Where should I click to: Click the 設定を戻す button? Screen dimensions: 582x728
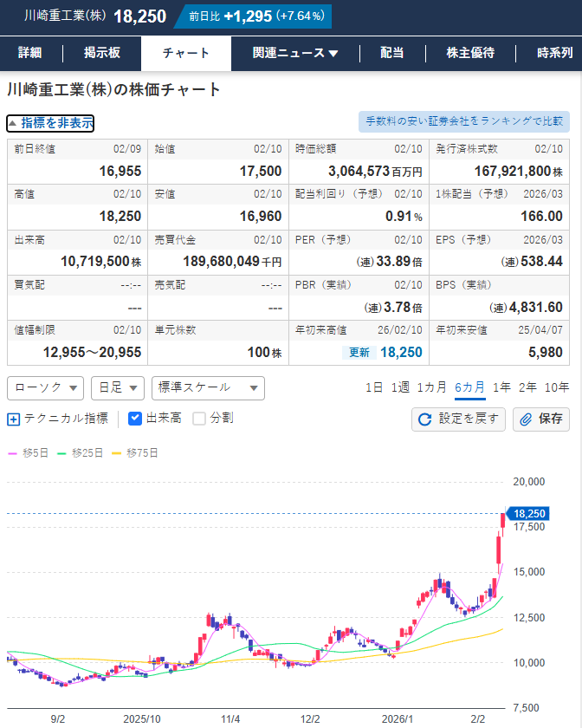458,419
